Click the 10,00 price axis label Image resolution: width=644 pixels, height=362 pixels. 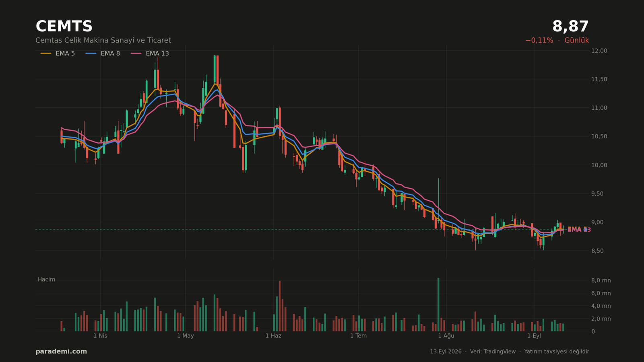[x=599, y=165]
